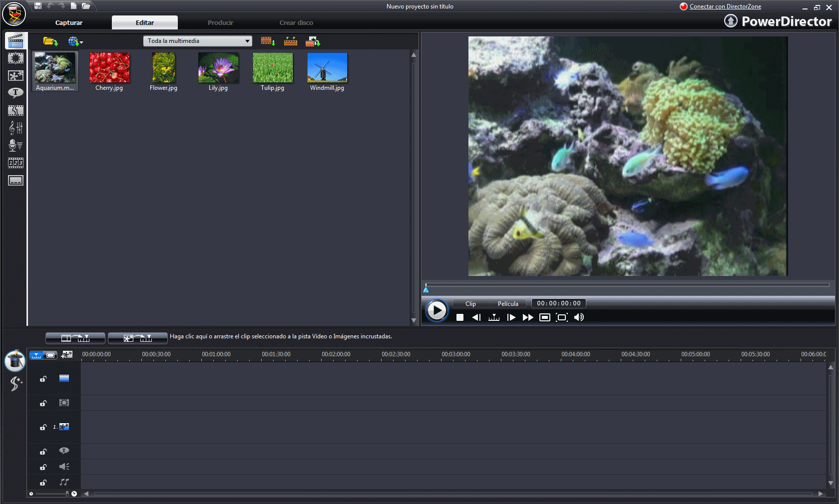Switch to the Capturar tab
839x504 pixels.
(69, 23)
